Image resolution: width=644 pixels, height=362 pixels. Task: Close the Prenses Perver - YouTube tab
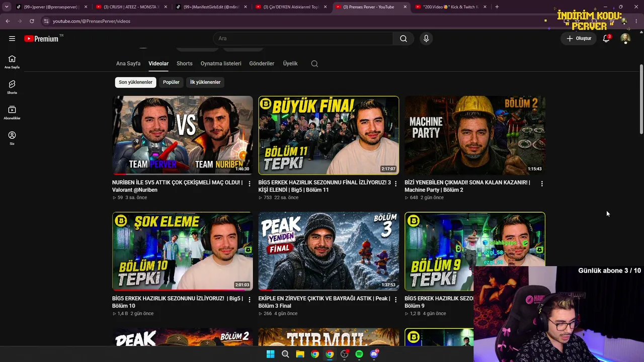(405, 7)
